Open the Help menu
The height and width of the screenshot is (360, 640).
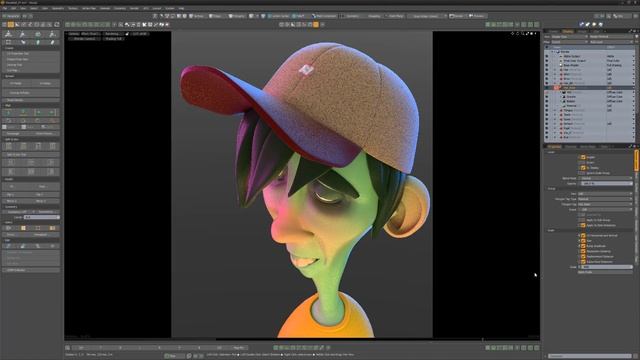click(181, 8)
